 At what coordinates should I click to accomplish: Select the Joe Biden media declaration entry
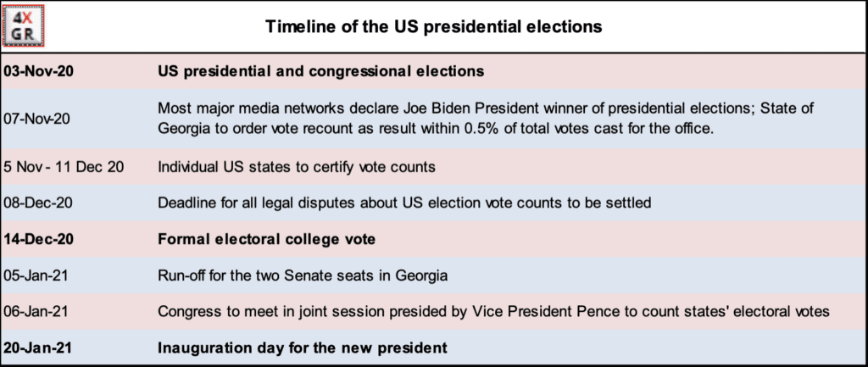pos(486,108)
